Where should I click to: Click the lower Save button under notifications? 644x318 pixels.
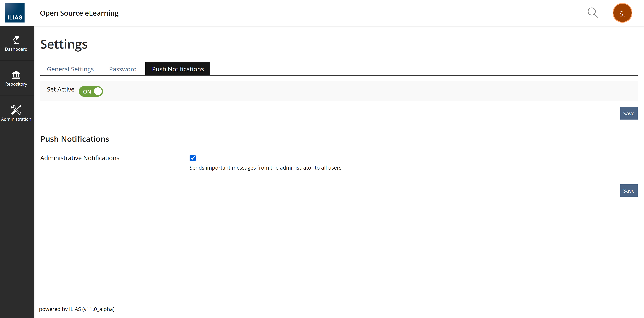point(629,191)
